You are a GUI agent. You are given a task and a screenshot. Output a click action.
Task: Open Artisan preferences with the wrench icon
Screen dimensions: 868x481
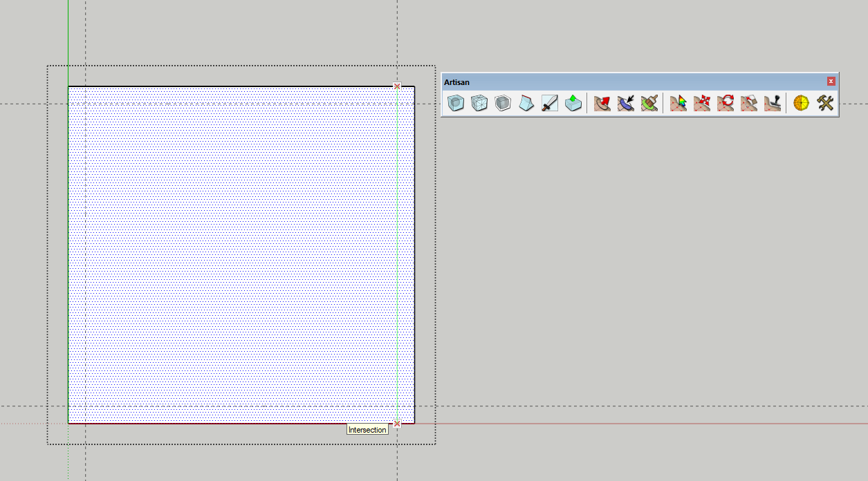point(823,102)
